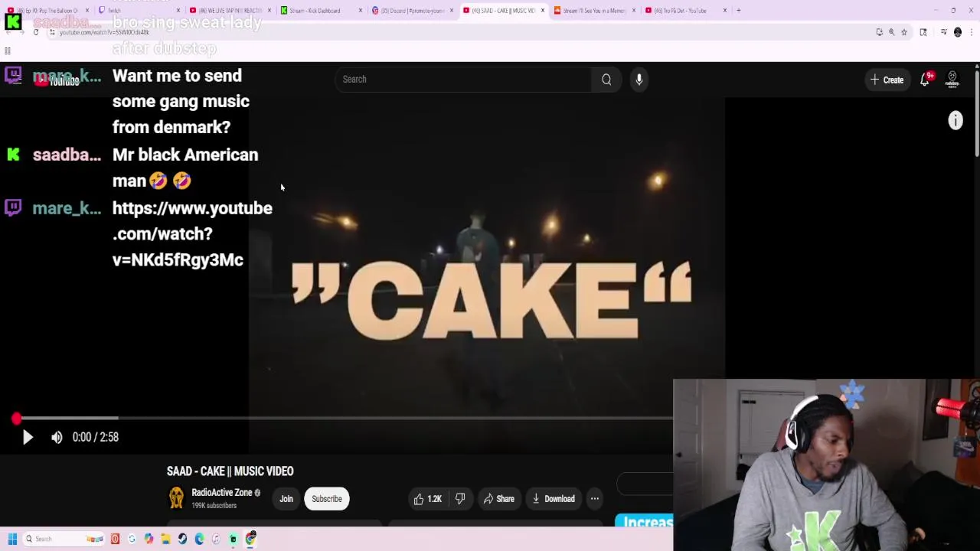Viewport: 980px width, 551px height.
Task: Subscribe to RadioActive Zone
Action: click(327, 499)
